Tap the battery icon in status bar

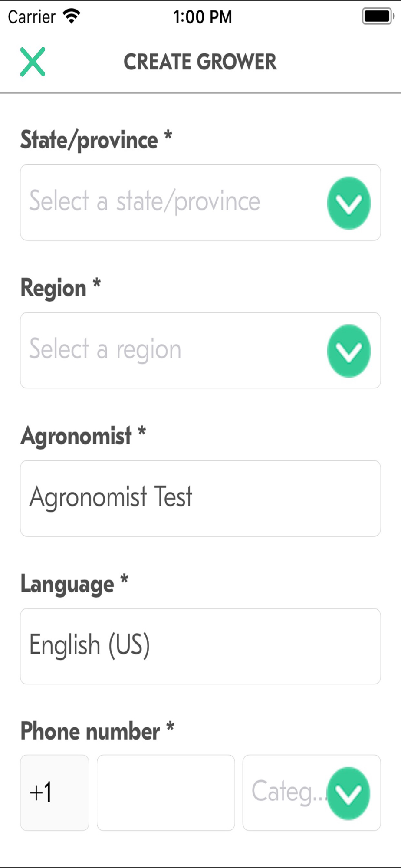pyautogui.click(x=378, y=16)
